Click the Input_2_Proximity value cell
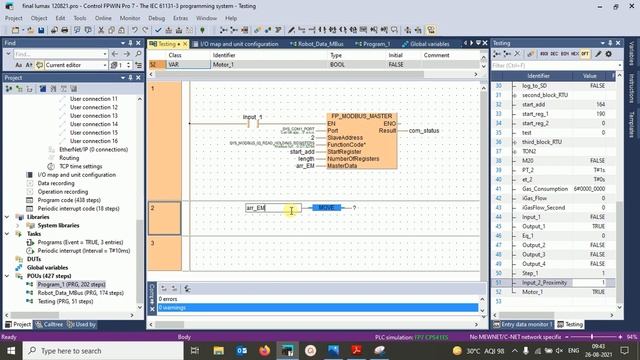640x360 pixels. pos(590,282)
